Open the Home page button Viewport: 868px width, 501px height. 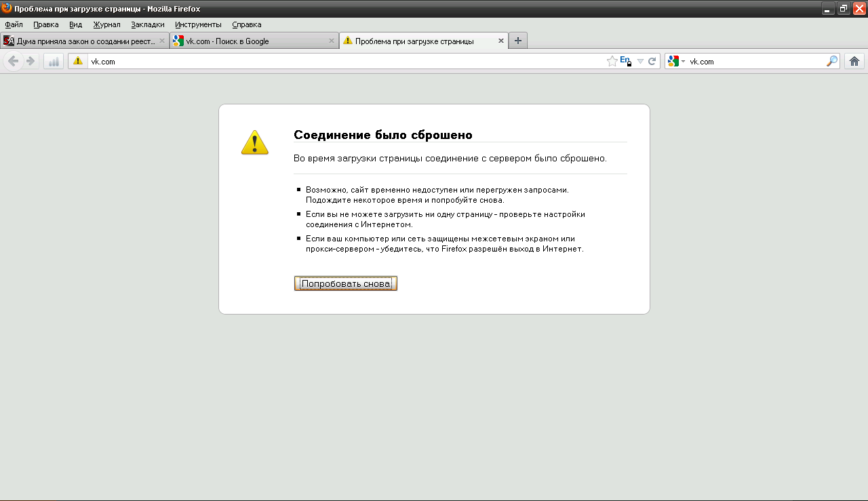[854, 61]
